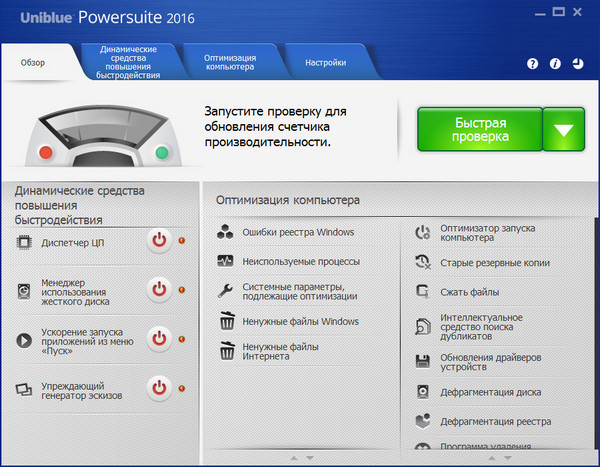
Task: Click the Ошибки реестра Windows icon
Action: (x=226, y=232)
